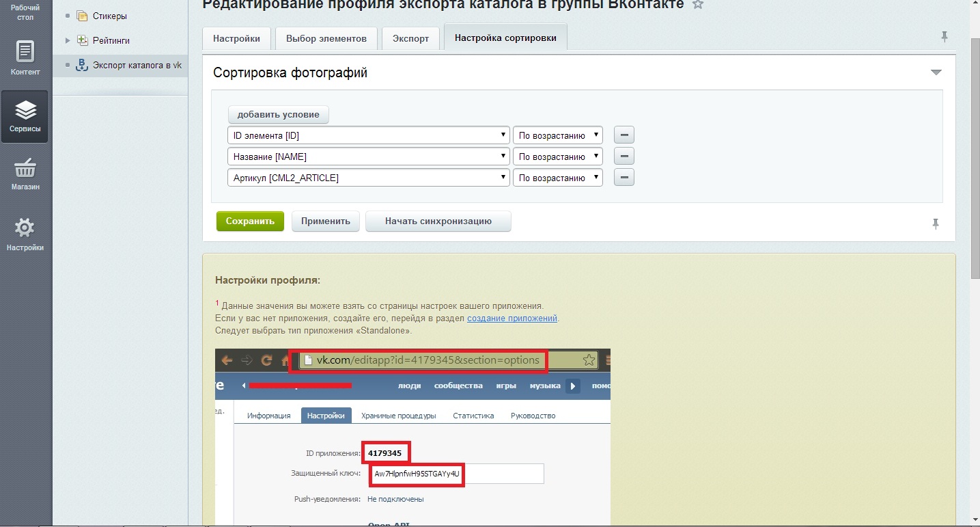Image resolution: width=980 pixels, height=527 pixels.
Task: Select the VK icon next to Экспорт каталога
Action: [82, 65]
